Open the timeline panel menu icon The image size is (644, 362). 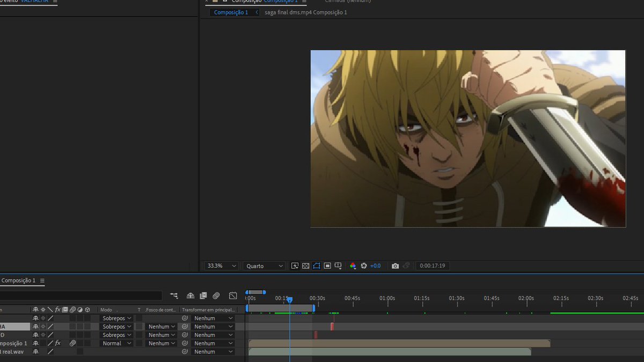[42, 280]
